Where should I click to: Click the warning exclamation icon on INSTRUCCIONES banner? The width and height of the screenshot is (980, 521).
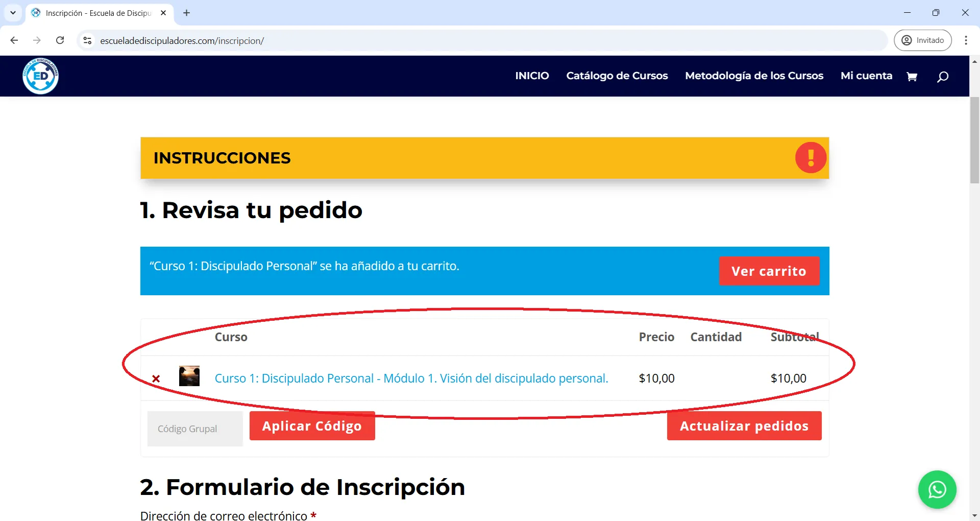click(x=811, y=157)
